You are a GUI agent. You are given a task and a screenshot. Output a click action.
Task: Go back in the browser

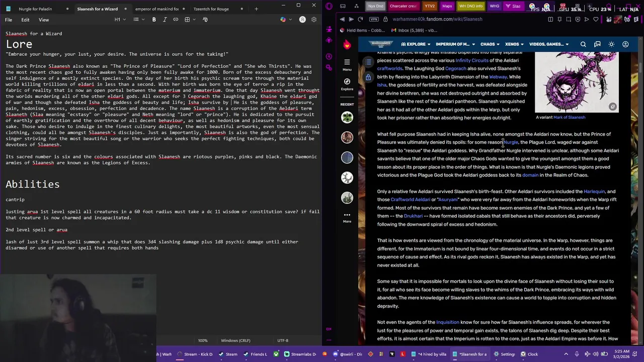click(x=342, y=19)
